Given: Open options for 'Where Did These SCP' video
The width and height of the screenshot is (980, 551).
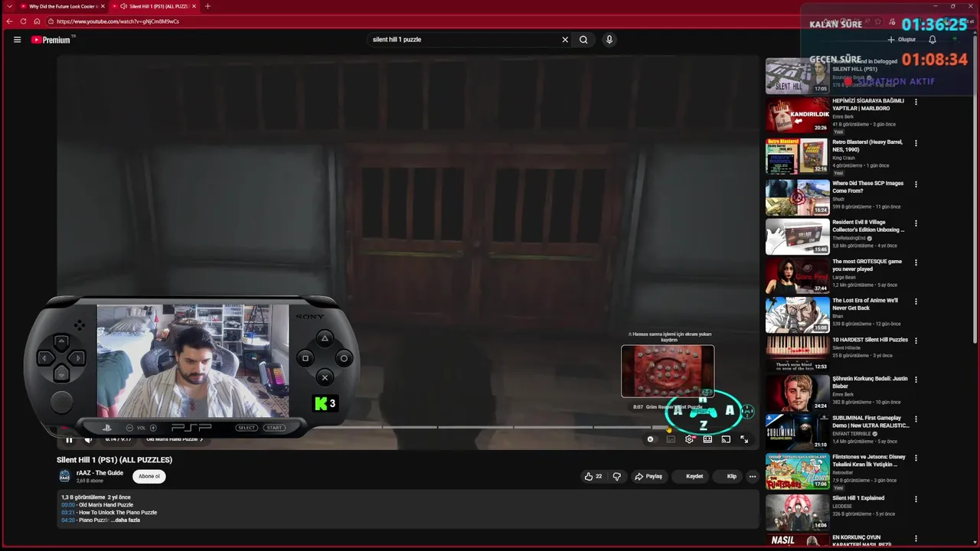Looking at the screenshot, I should (x=916, y=184).
